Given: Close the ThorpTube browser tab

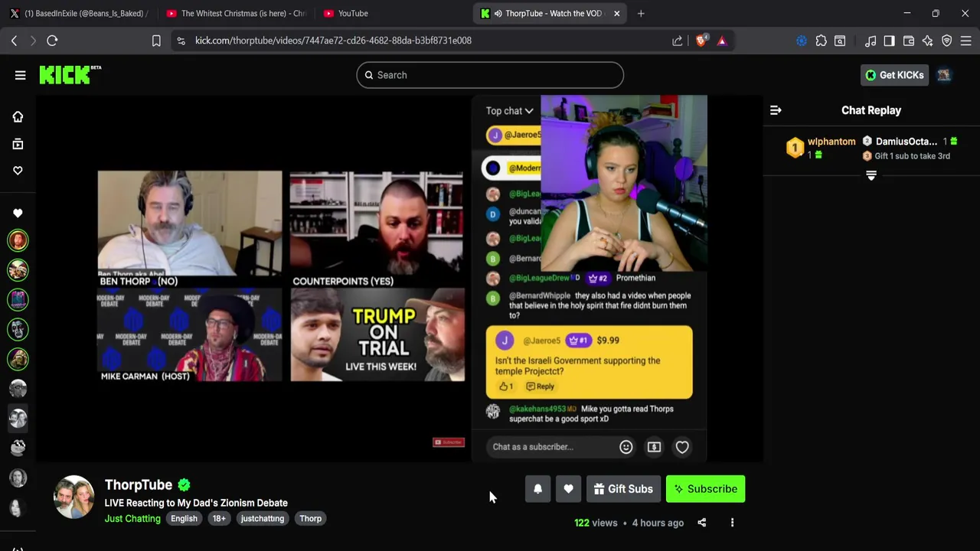Looking at the screenshot, I should pos(617,13).
